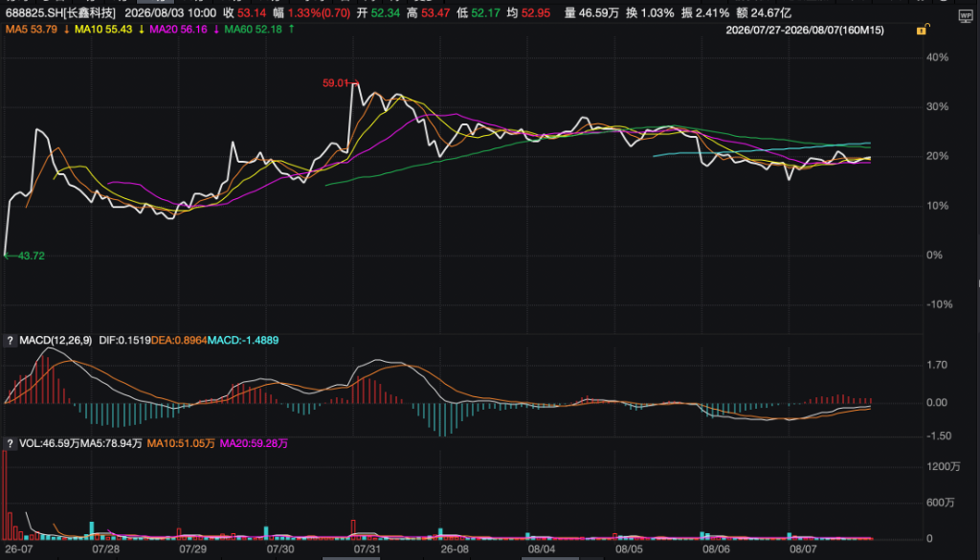
Task: Click the amount 额 24.67亿
Action: coord(764,13)
